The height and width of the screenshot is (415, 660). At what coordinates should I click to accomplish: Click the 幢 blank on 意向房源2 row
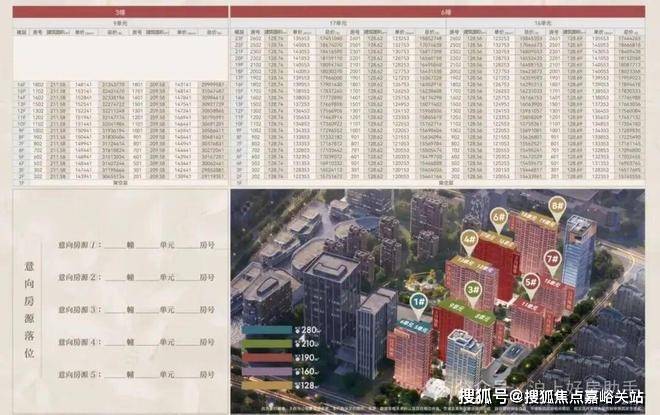pos(116,278)
